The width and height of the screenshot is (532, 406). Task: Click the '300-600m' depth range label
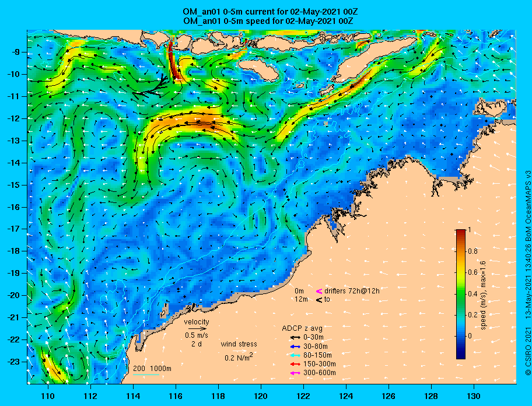pos(320,373)
